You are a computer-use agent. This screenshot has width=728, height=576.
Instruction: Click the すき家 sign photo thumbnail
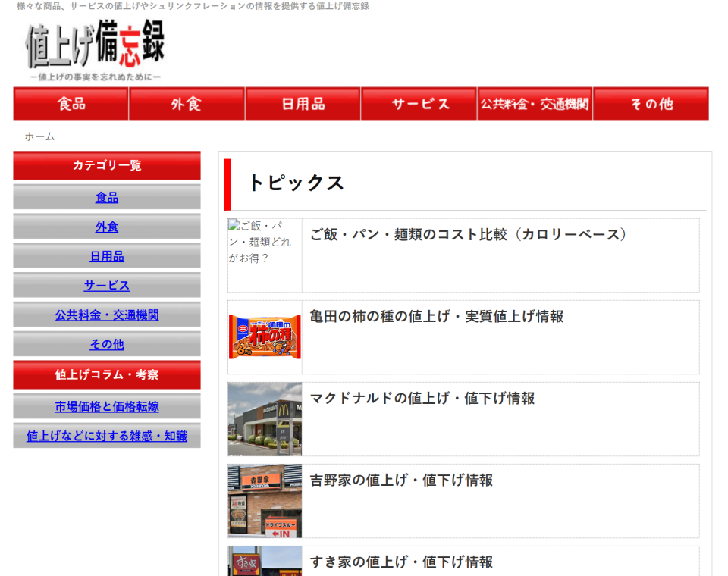(x=265, y=561)
